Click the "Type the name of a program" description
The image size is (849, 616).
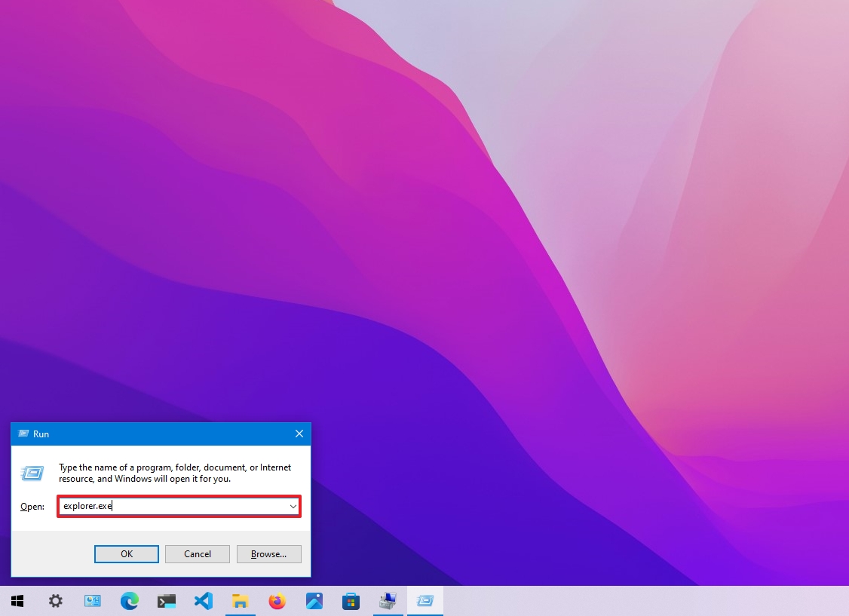coord(175,473)
